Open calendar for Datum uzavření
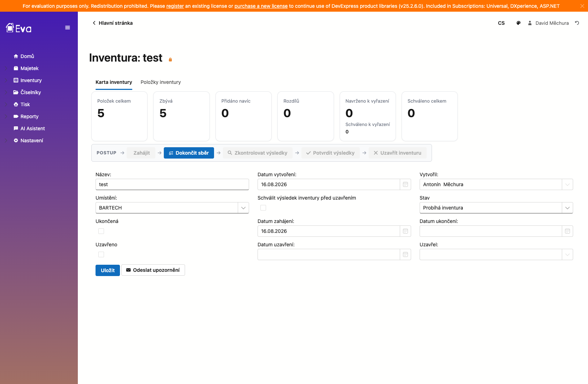The image size is (588, 384). tap(405, 254)
